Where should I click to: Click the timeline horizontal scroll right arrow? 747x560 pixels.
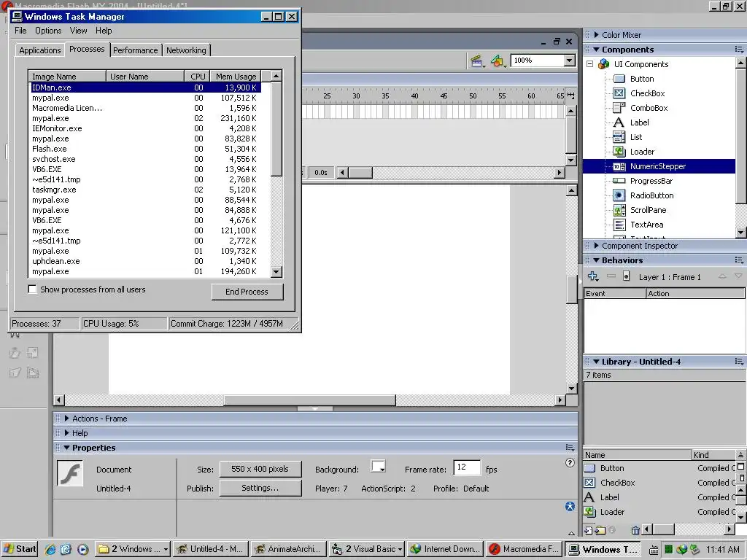pyautogui.click(x=560, y=172)
